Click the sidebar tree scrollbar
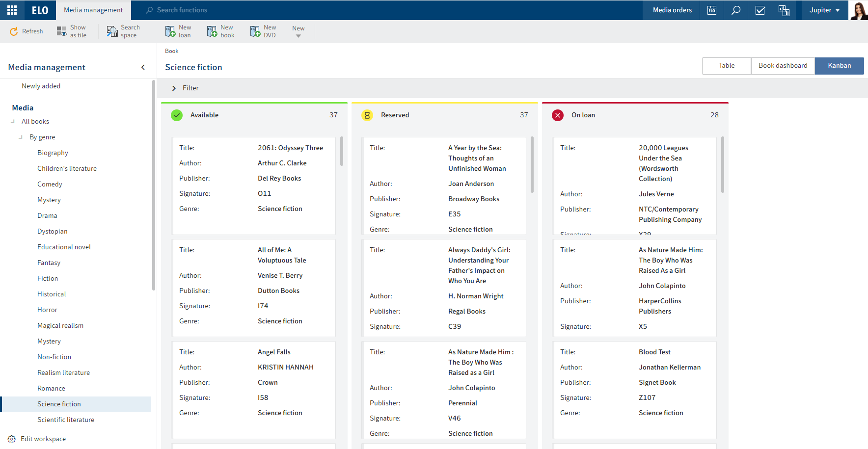This screenshot has height=449, width=868. (x=154, y=185)
